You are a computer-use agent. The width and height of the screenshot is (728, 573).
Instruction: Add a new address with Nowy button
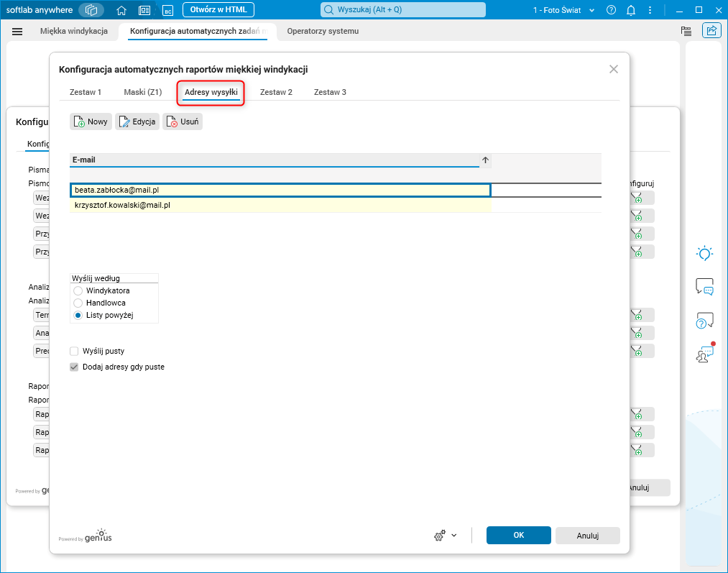[x=91, y=122]
